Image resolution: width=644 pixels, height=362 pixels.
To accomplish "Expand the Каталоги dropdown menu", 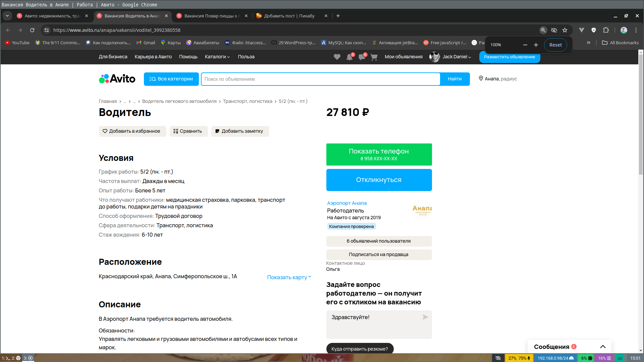I will pos(217,57).
